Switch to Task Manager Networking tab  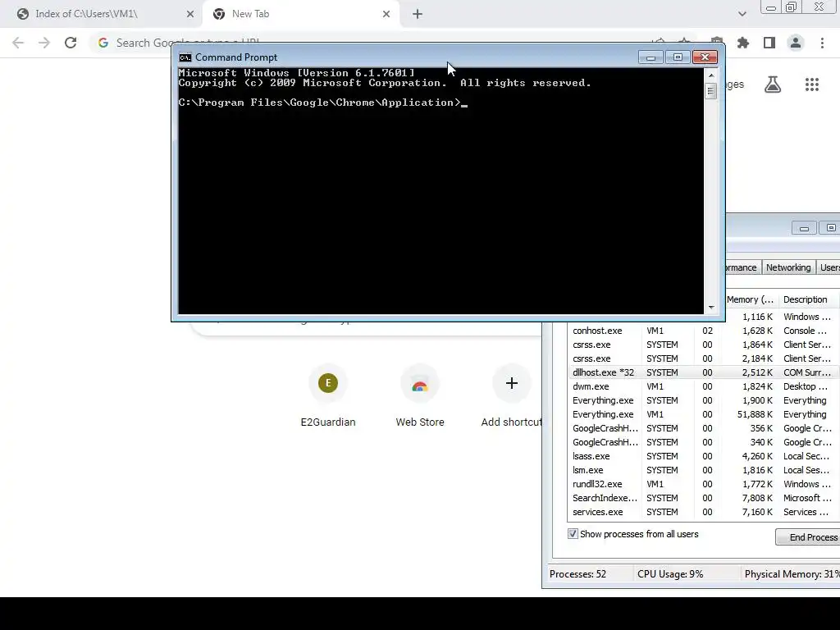click(788, 267)
